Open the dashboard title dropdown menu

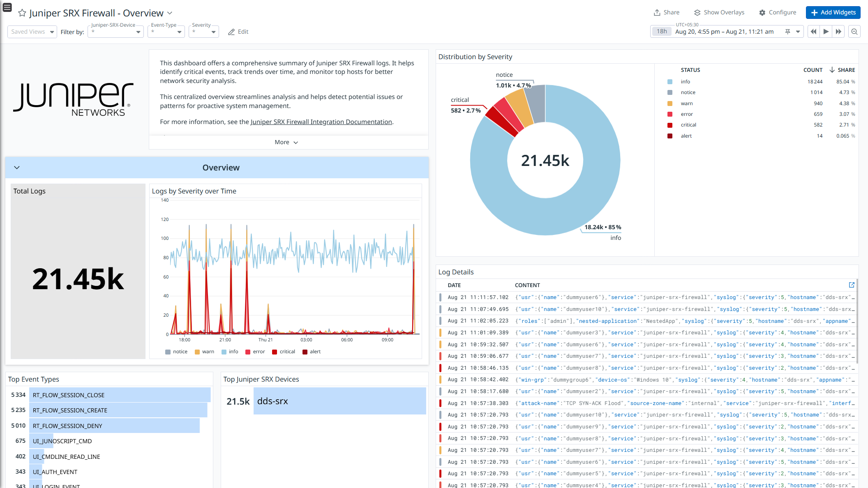coord(170,13)
